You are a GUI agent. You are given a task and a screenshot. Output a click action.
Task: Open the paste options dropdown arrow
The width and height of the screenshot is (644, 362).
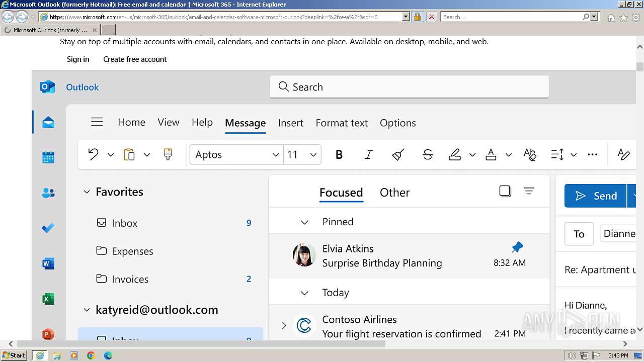click(x=147, y=155)
